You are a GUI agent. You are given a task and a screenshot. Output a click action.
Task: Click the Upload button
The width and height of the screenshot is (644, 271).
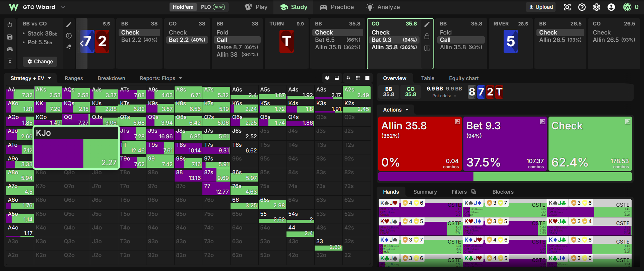click(541, 7)
